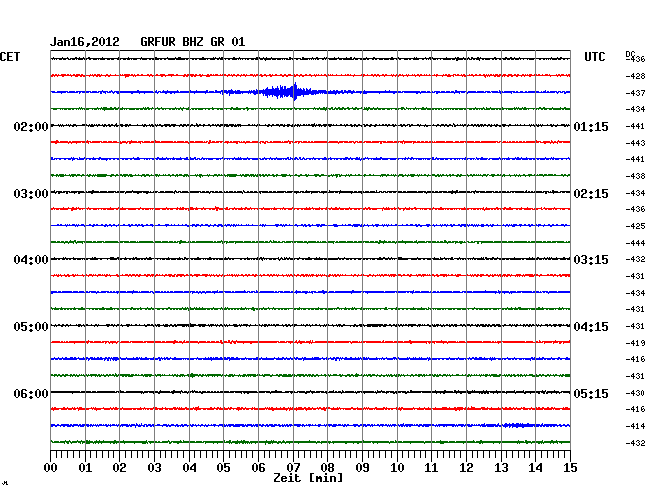Click the DC offset value -438
This screenshot has width=650, height=494.
pos(635,176)
